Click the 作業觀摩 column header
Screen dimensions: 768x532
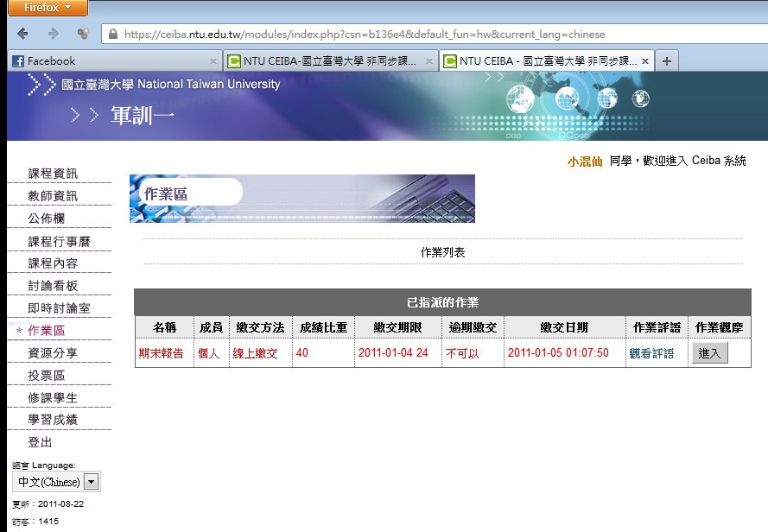[719, 327]
